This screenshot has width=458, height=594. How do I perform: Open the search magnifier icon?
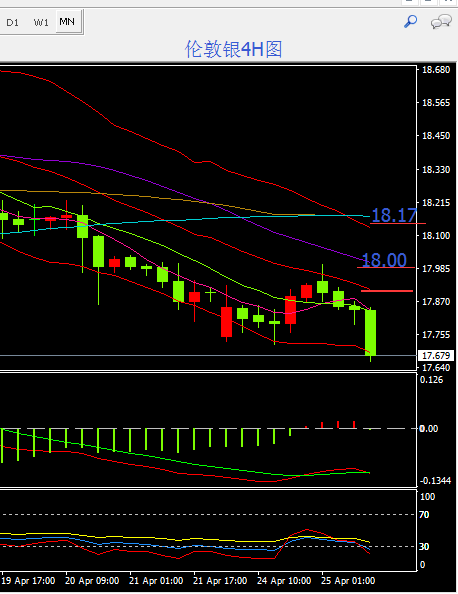point(410,21)
